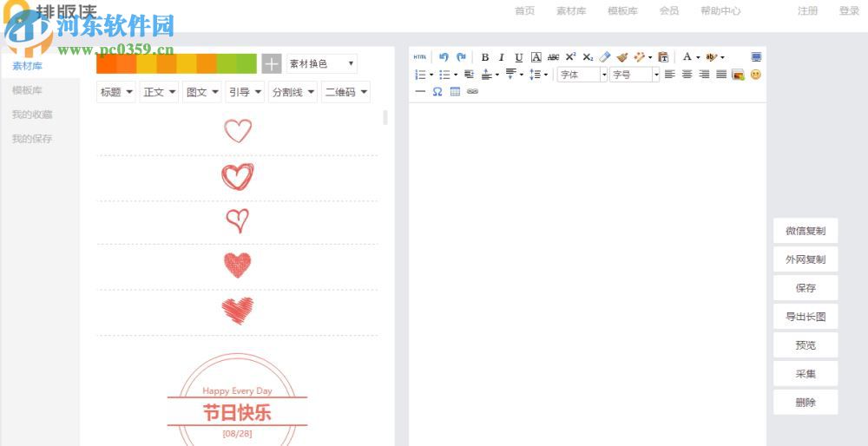Pick the leftmost deep orange color swatch
This screenshot has height=446, width=868.
pyautogui.click(x=106, y=63)
